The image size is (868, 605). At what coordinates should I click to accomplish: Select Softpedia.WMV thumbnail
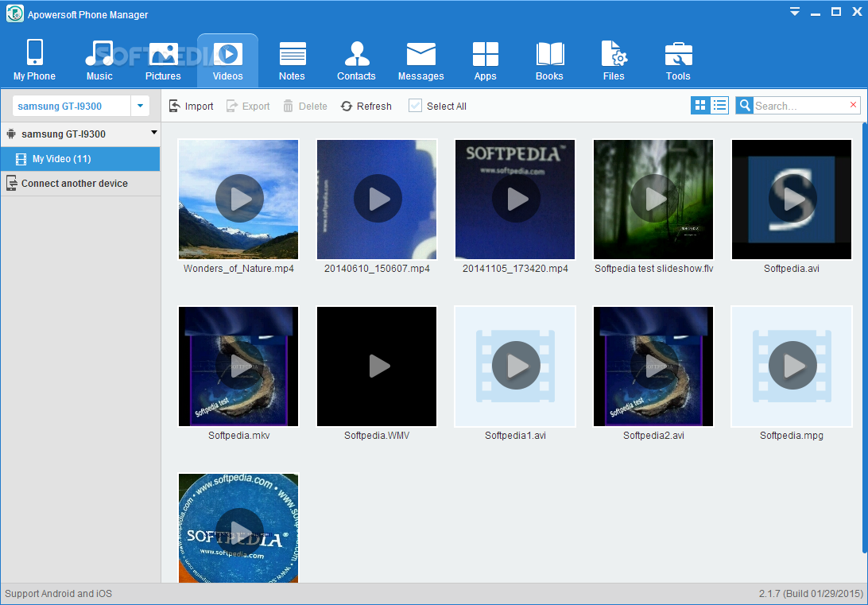[377, 366]
